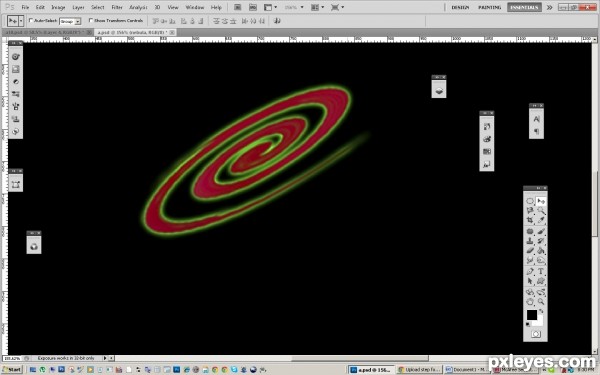Select the Pen tool
This screenshot has height=375, width=600.
tap(530, 271)
